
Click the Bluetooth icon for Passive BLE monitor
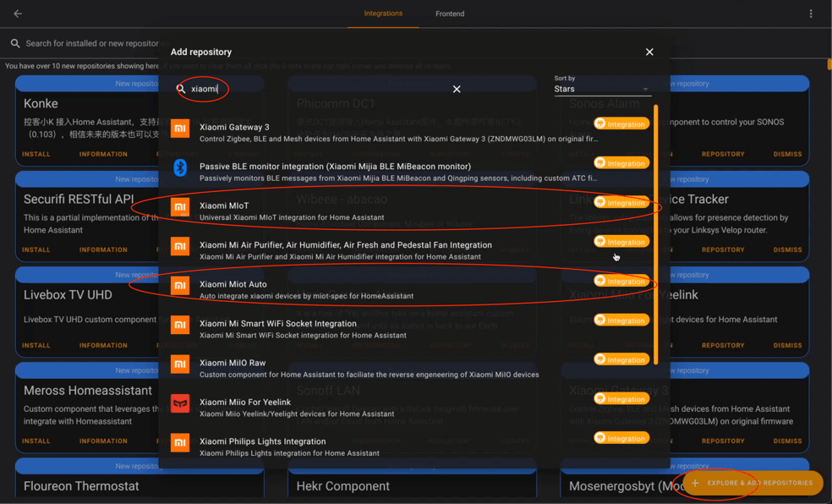pos(180,167)
